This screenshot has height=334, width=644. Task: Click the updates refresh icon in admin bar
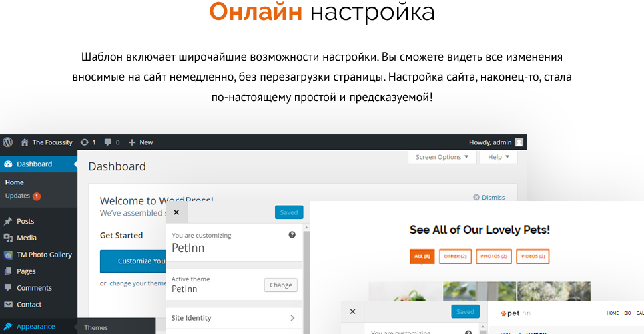pos(85,142)
